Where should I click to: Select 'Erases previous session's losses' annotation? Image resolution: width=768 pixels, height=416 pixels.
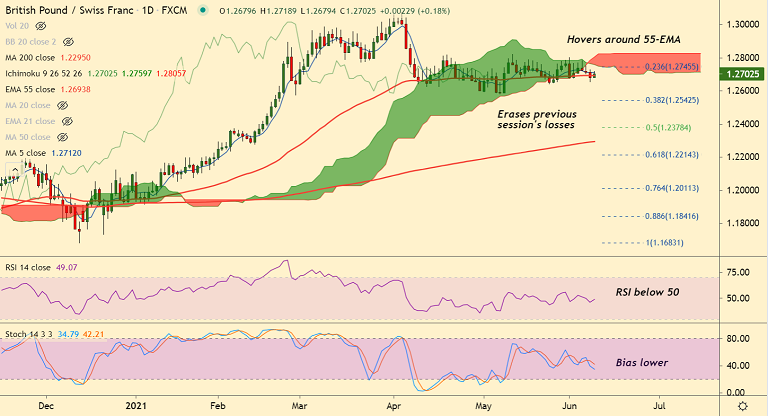tap(537, 120)
